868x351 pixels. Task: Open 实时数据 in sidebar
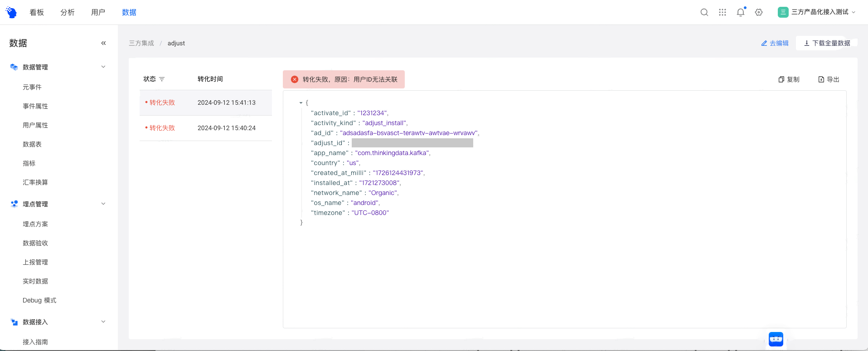pyautogui.click(x=35, y=281)
